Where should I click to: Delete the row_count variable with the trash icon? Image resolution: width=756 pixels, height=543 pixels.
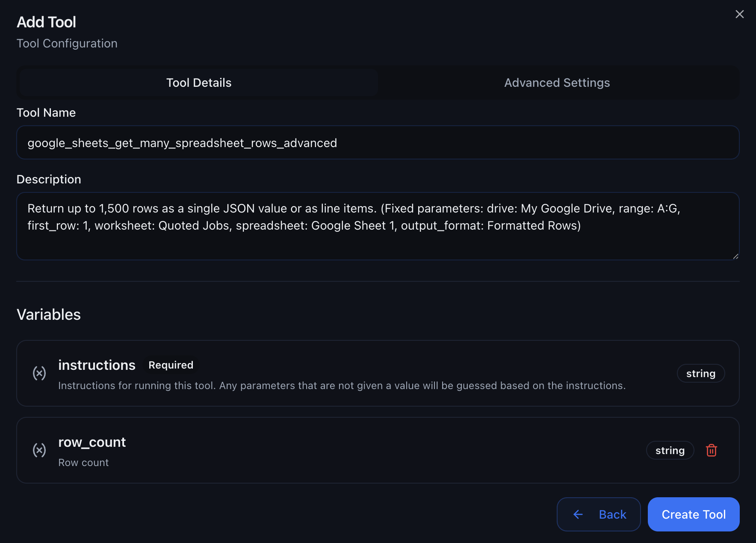coord(711,450)
